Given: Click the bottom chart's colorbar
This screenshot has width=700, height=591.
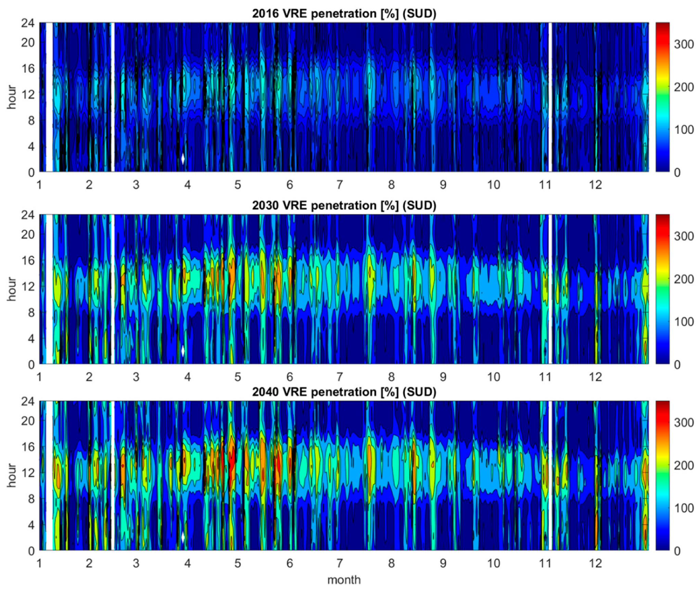Looking at the screenshot, I should (662, 475).
